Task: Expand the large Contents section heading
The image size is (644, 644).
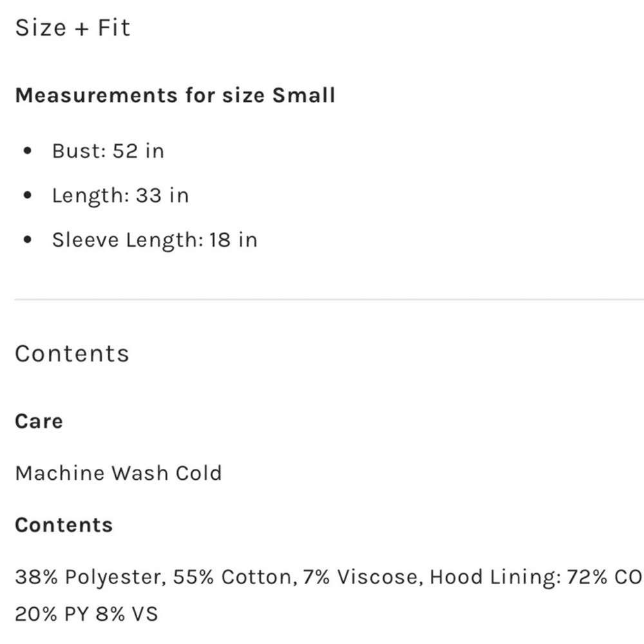Action: click(72, 354)
